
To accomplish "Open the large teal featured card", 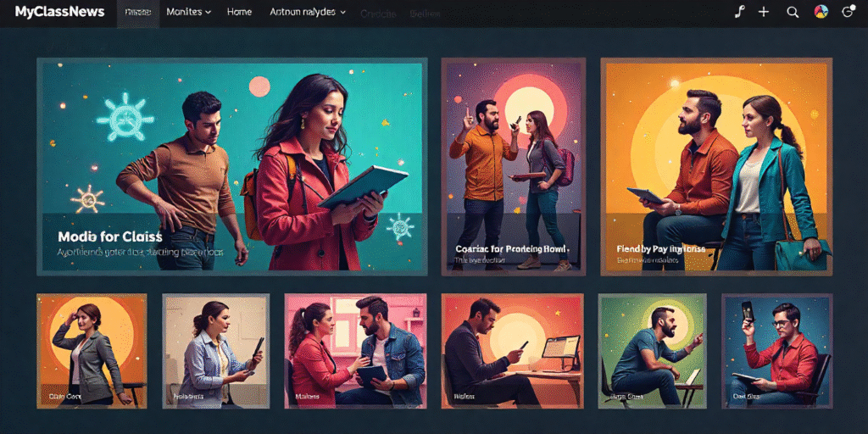I will point(231,166).
